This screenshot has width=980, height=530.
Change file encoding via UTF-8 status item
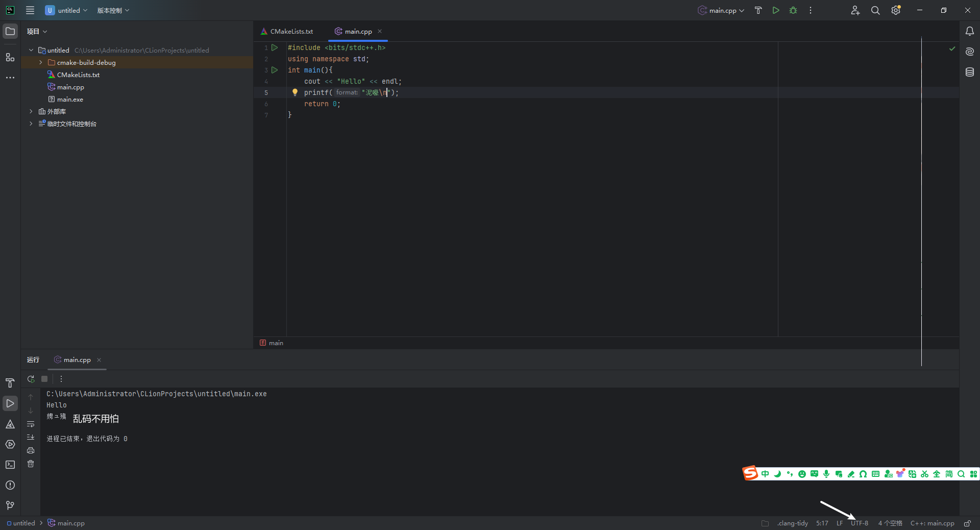[859, 523]
